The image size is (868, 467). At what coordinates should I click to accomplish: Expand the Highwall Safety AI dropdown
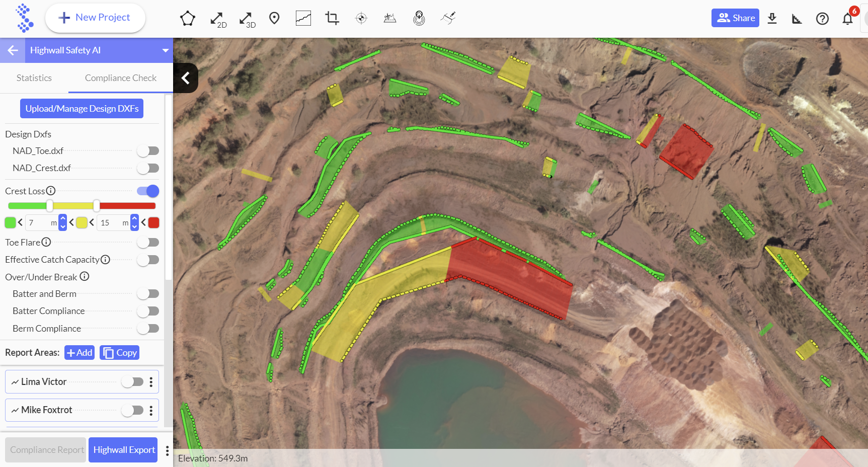[165, 50]
